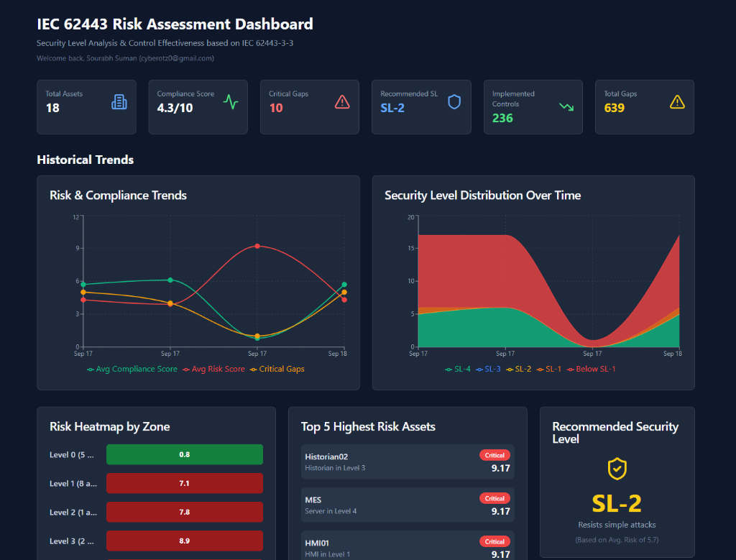The height and width of the screenshot is (560, 736).
Task: Select the MES server entry in risk assets list
Action: tap(408, 503)
